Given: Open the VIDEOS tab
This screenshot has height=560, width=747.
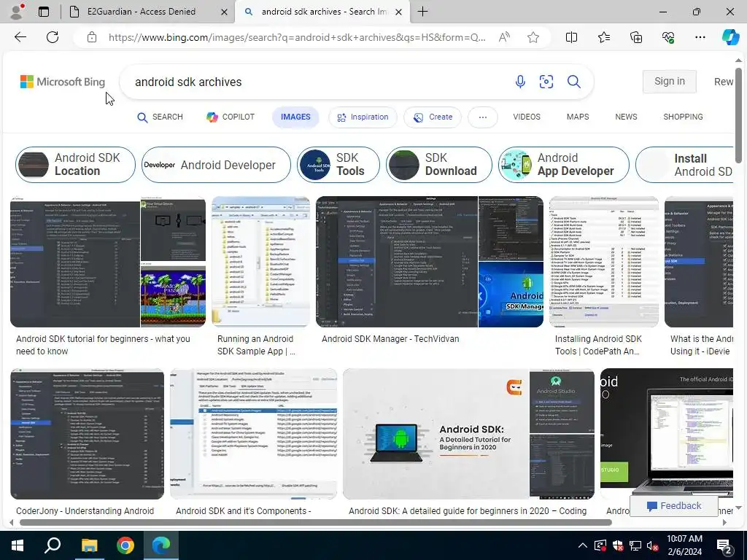Looking at the screenshot, I should click(x=527, y=117).
